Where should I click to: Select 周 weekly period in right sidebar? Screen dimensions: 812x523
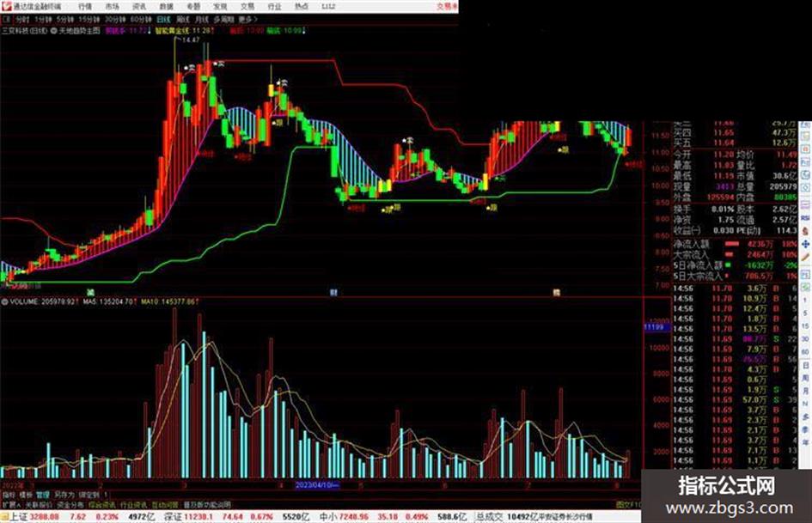tap(805, 378)
